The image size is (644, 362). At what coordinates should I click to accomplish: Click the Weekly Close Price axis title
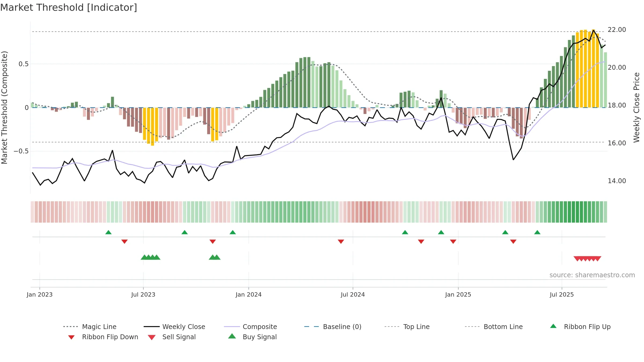(x=636, y=107)
